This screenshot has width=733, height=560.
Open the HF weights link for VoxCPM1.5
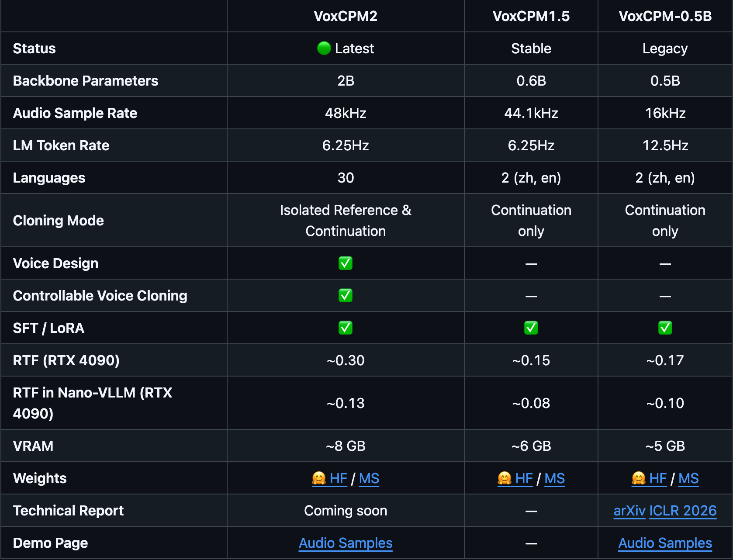515,478
